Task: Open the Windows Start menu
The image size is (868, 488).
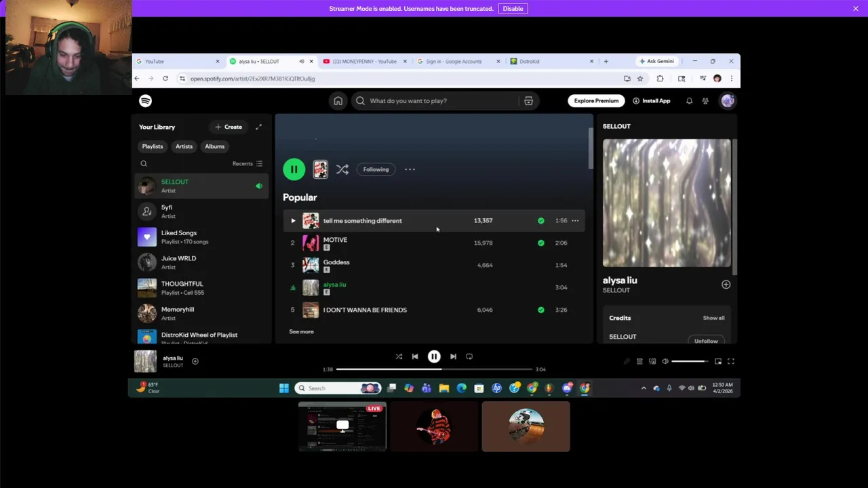Action: (x=283, y=388)
